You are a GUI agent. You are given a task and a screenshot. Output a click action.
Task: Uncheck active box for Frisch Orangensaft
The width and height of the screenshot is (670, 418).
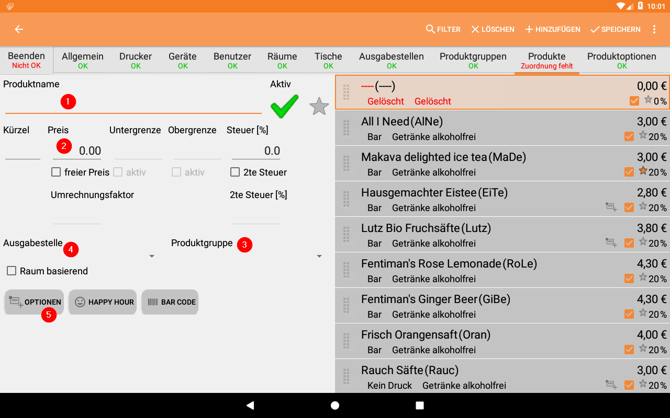tap(629, 350)
